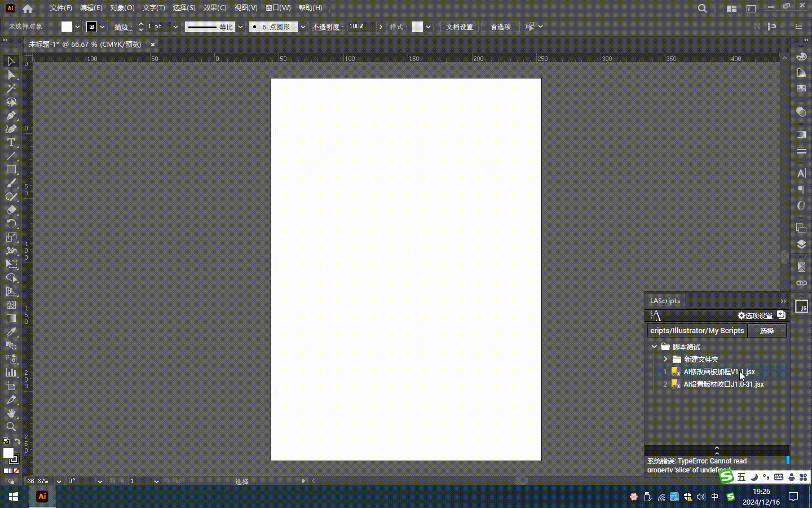Open the LAScripts JS panel icon

pyautogui.click(x=801, y=306)
